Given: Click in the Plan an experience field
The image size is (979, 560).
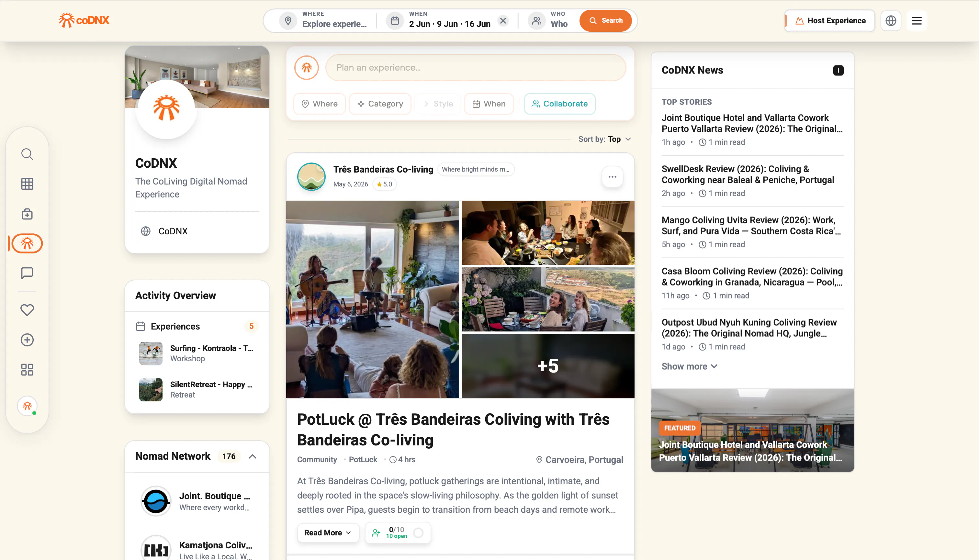Looking at the screenshot, I should pos(476,68).
